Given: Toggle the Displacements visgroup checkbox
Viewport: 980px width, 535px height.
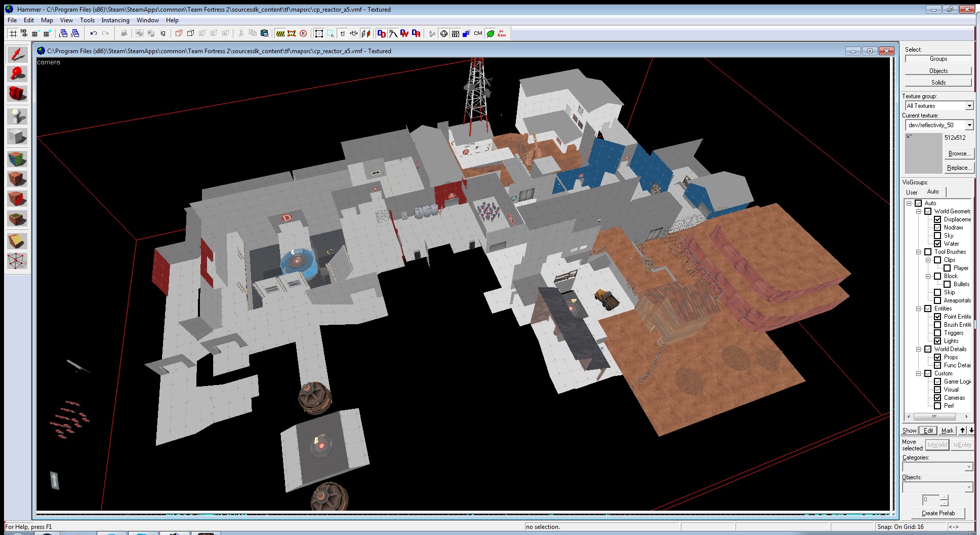Looking at the screenshot, I should tap(937, 219).
